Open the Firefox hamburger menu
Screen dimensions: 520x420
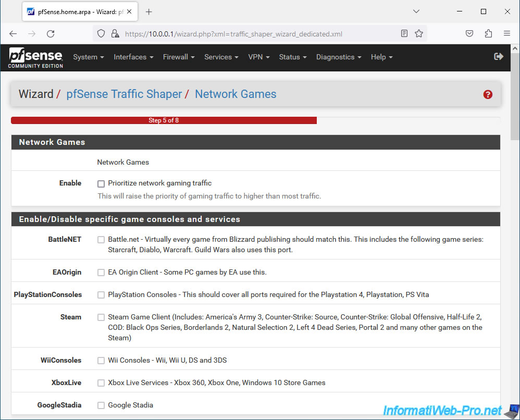tap(507, 33)
